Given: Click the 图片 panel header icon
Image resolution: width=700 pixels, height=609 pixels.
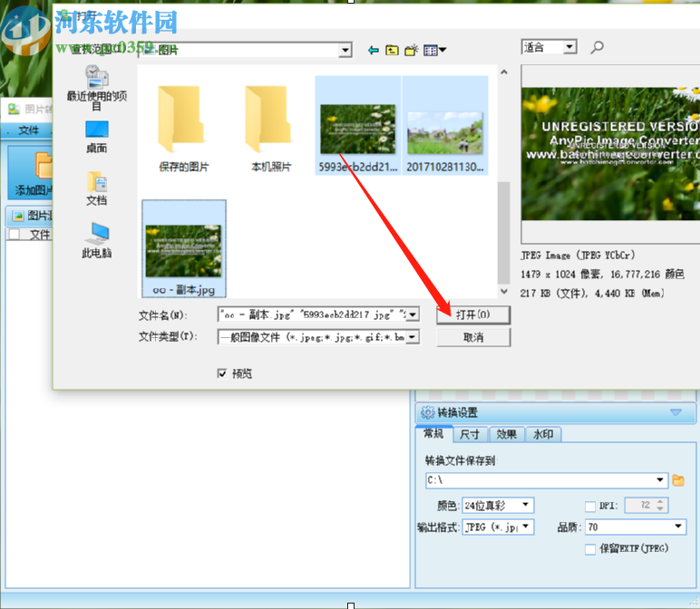Looking at the screenshot, I should click(x=18, y=217).
